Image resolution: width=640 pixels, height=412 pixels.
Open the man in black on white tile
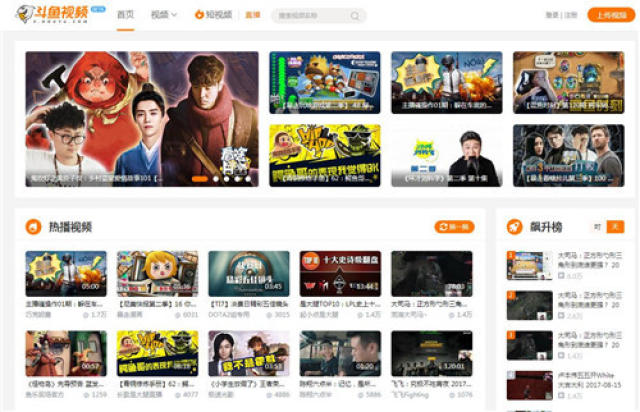(447, 156)
